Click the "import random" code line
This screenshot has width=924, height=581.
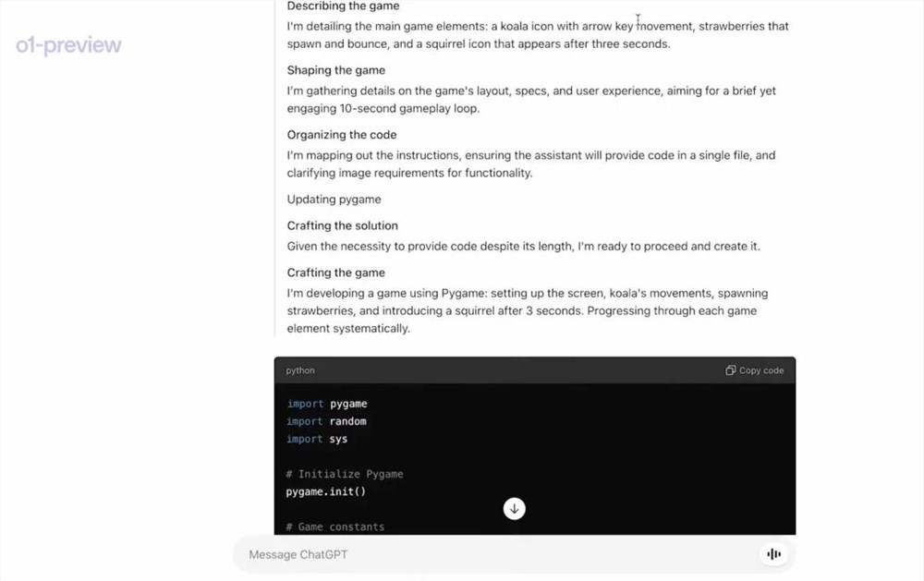[x=326, y=421]
